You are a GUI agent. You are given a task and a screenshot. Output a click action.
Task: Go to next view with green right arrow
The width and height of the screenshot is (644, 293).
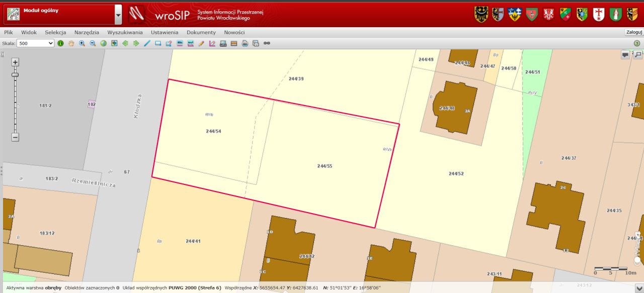[x=136, y=43]
